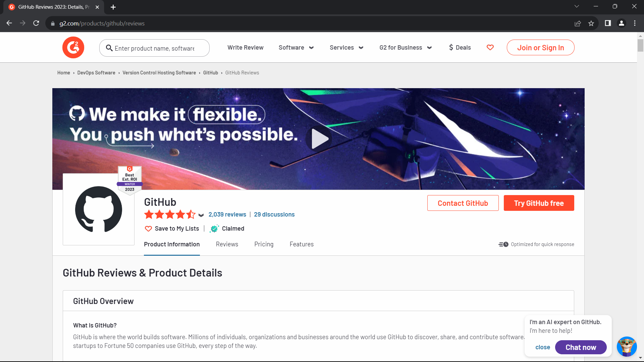Click the GitHub Overview heading
644x362 pixels.
pyautogui.click(x=103, y=301)
